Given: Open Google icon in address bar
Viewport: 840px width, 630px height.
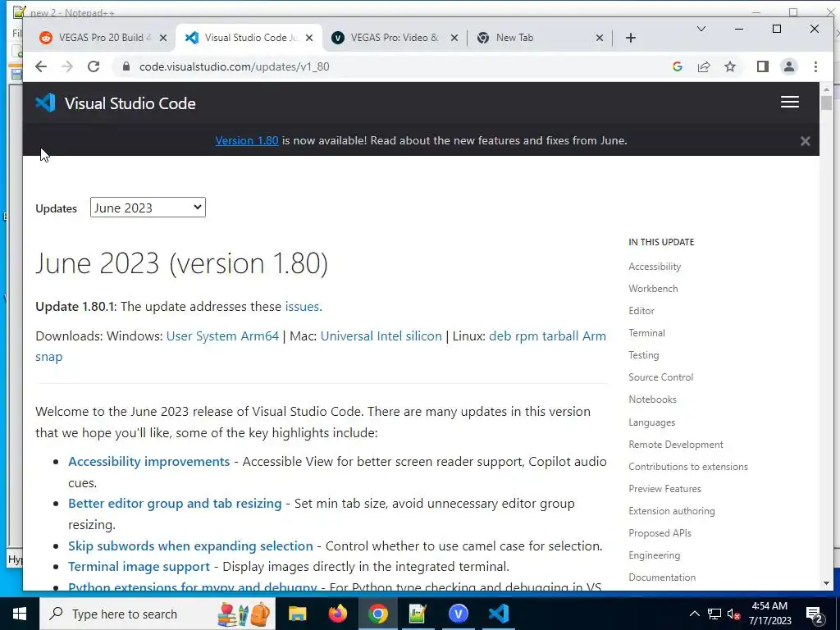Looking at the screenshot, I should (677, 66).
